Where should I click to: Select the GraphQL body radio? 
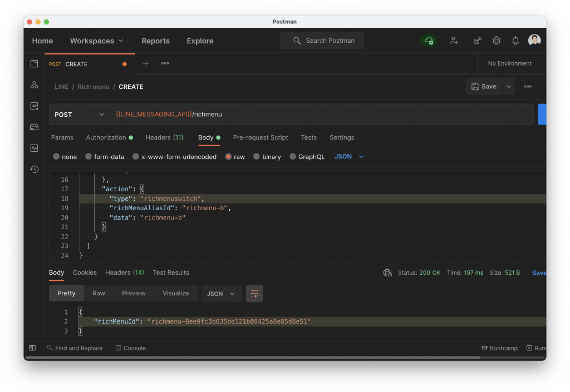(293, 156)
